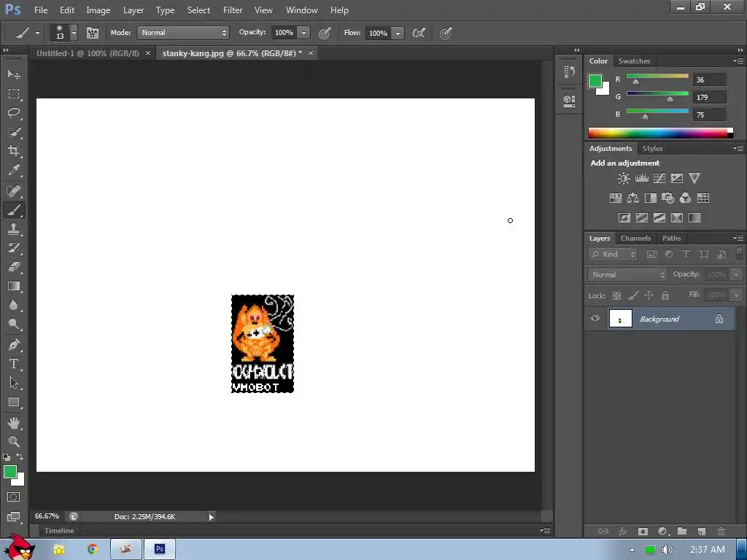
Task: Click the color spectrum ramp
Action: (660, 133)
